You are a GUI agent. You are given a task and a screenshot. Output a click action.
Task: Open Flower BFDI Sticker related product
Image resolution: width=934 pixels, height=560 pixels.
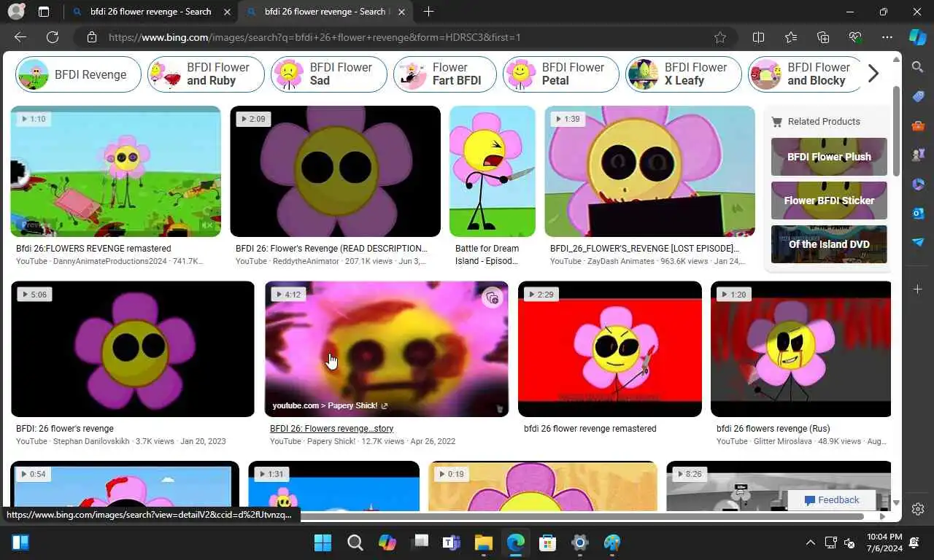click(829, 201)
